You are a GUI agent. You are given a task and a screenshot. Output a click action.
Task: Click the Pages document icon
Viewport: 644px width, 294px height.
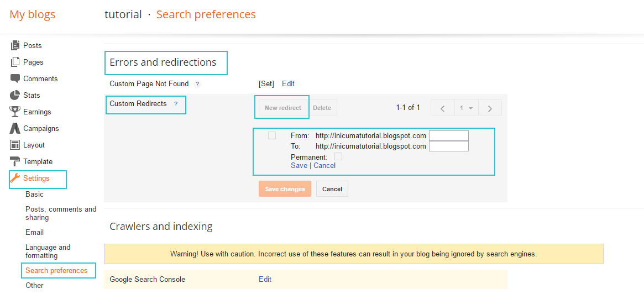[15, 62]
